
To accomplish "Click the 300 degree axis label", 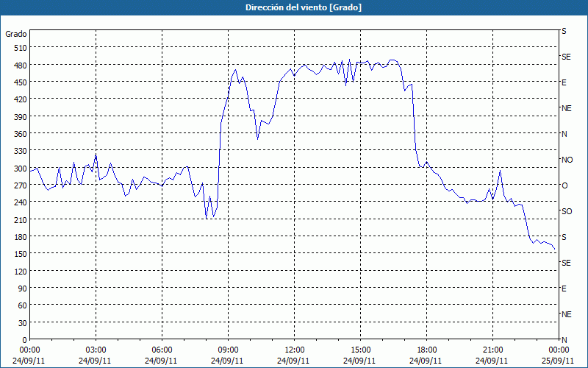I will tap(21, 169).
